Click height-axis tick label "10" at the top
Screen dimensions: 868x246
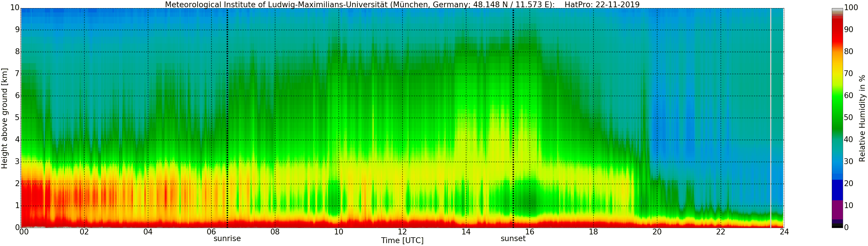click(x=15, y=8)
